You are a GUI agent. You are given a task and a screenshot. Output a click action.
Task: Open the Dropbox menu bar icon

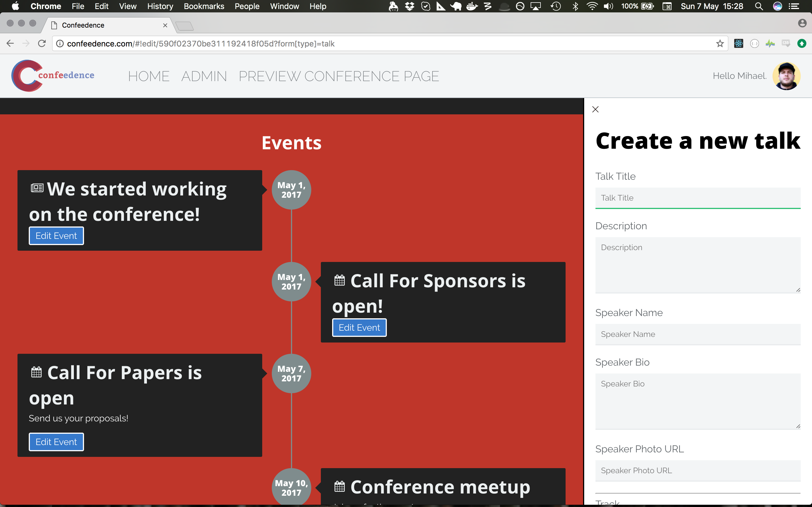[x=409, y=6]
